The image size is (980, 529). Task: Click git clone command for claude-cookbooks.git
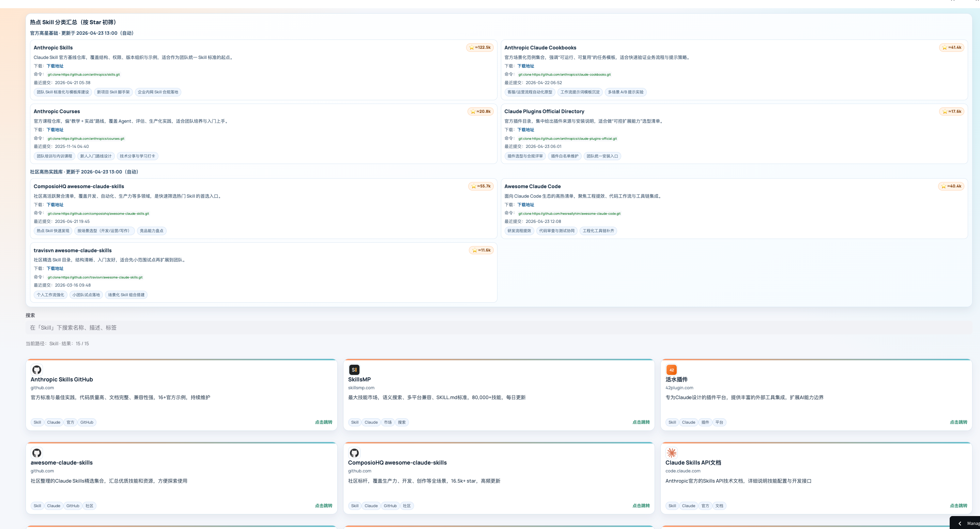(x=564, y=75)
